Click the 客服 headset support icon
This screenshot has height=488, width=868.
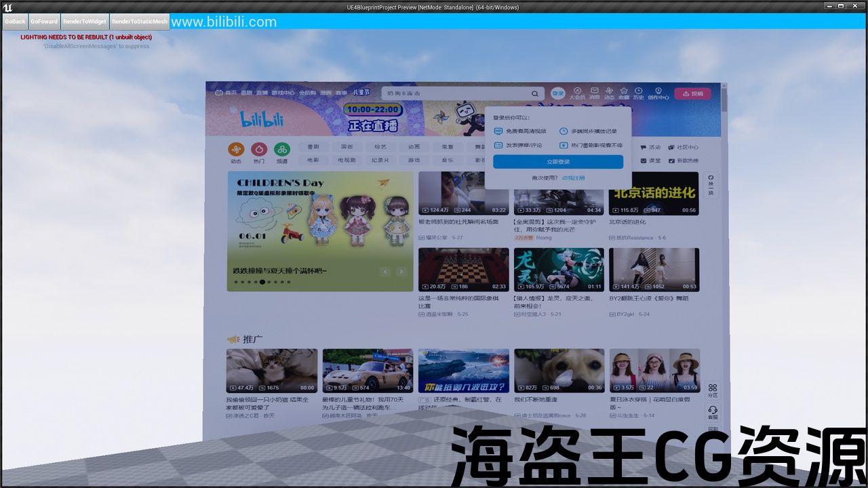(x=713, y=412)
